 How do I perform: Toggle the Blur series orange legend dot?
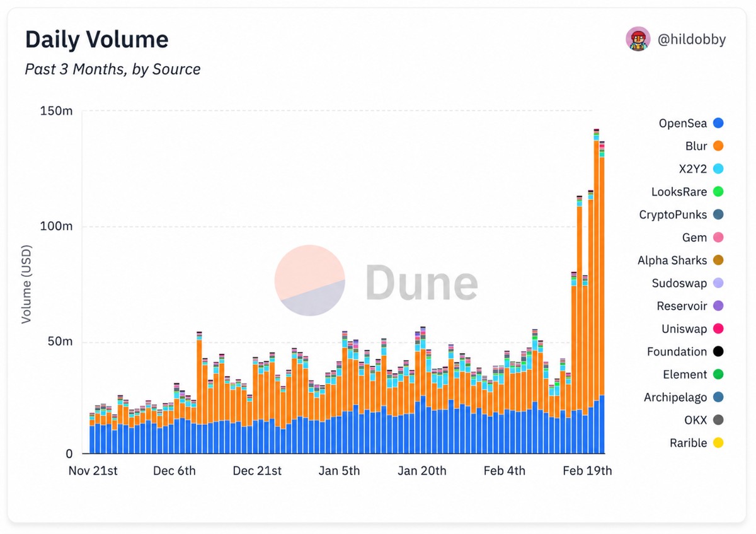click(x=718, y=146)
